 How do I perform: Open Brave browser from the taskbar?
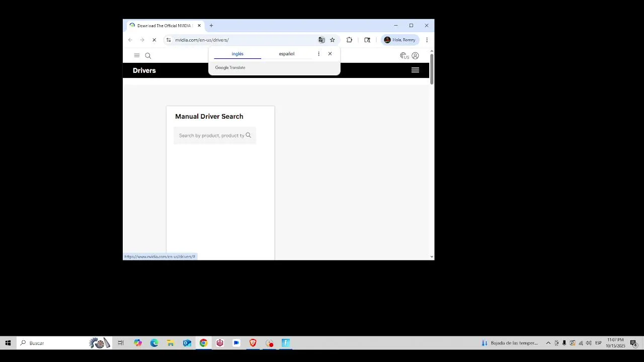coord(253,343)
